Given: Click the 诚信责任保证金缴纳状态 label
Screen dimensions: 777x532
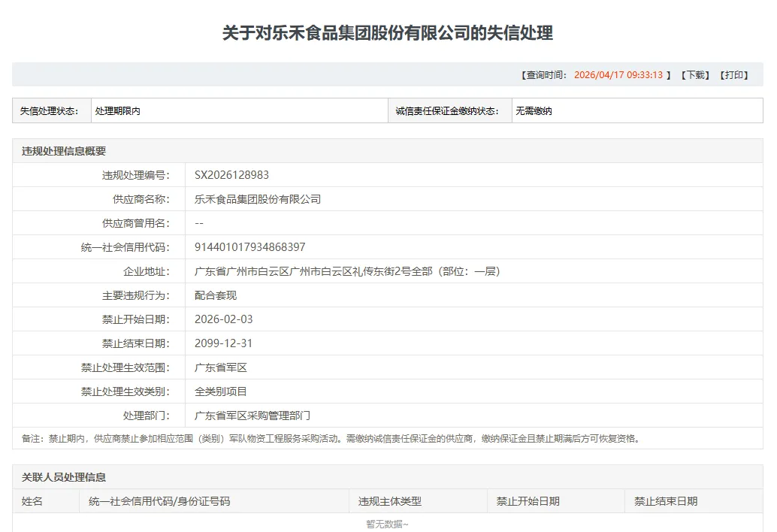Looking at the screenshot, I should 447,111.
